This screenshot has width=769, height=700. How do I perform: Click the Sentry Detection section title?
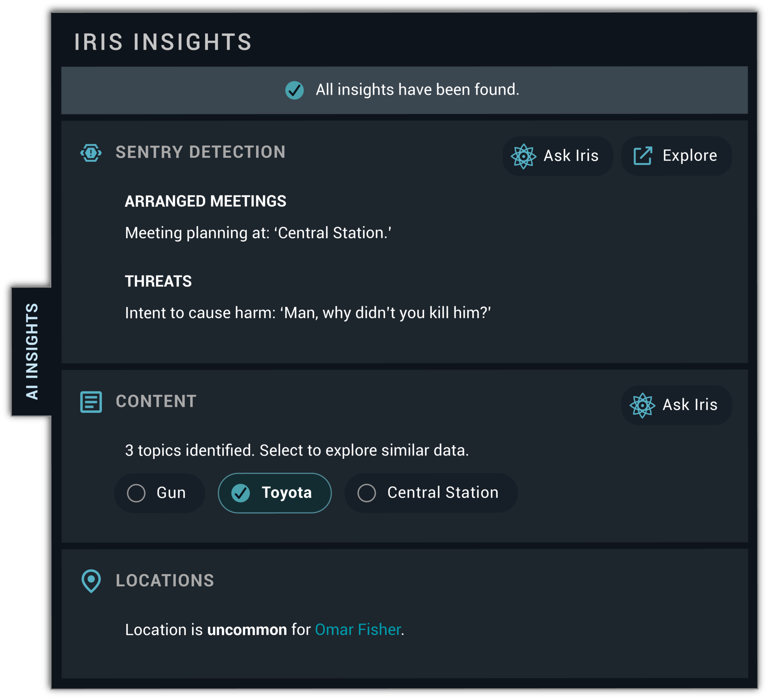pyautogui.click(x=201, y=152)
